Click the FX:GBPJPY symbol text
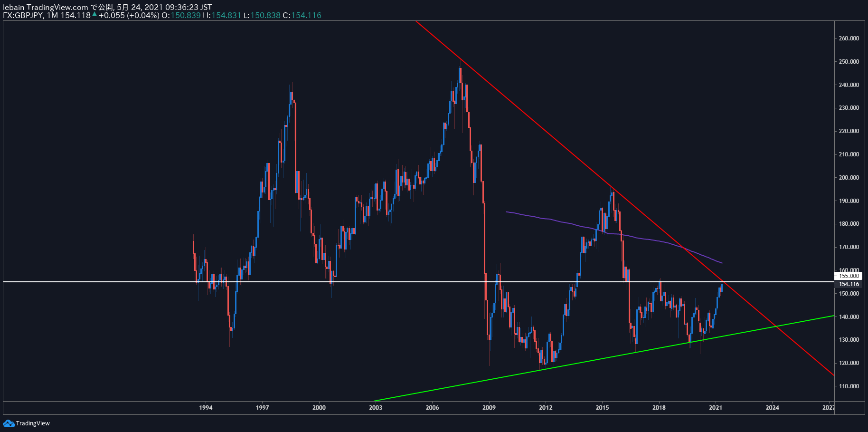 tap(23, 15)
